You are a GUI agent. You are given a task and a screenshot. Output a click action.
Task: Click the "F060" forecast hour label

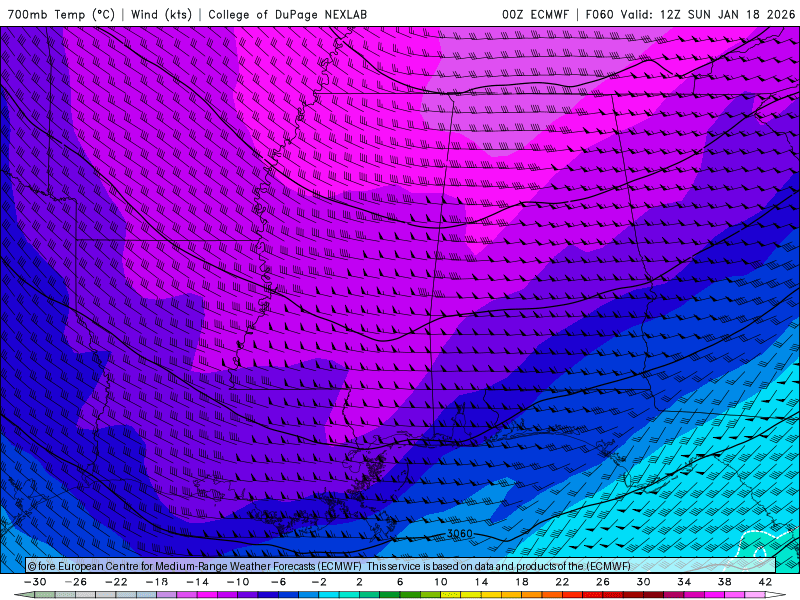[599, 14]
